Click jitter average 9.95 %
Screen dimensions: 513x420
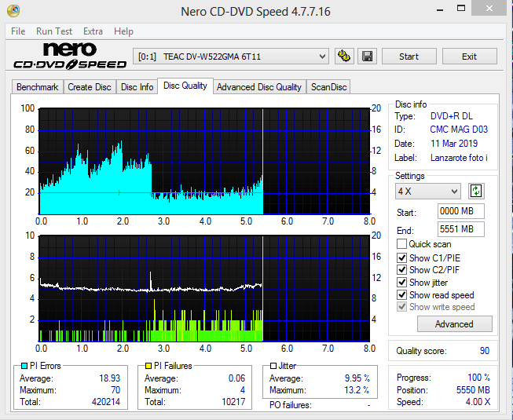[357, 378]
